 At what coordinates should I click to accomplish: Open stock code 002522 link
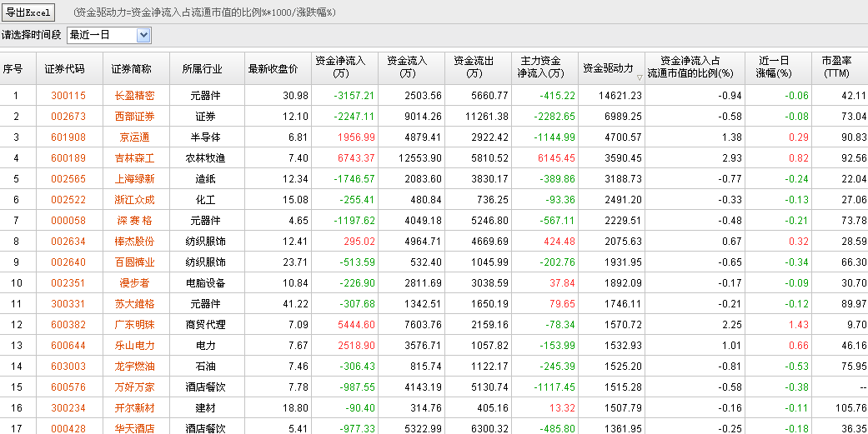point(68,200)
